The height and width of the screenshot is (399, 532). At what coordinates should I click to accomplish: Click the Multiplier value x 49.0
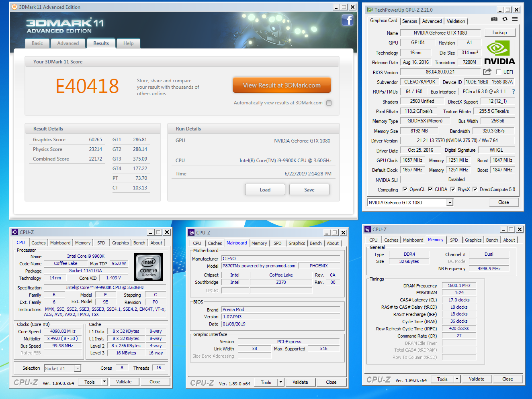(63, 338)
